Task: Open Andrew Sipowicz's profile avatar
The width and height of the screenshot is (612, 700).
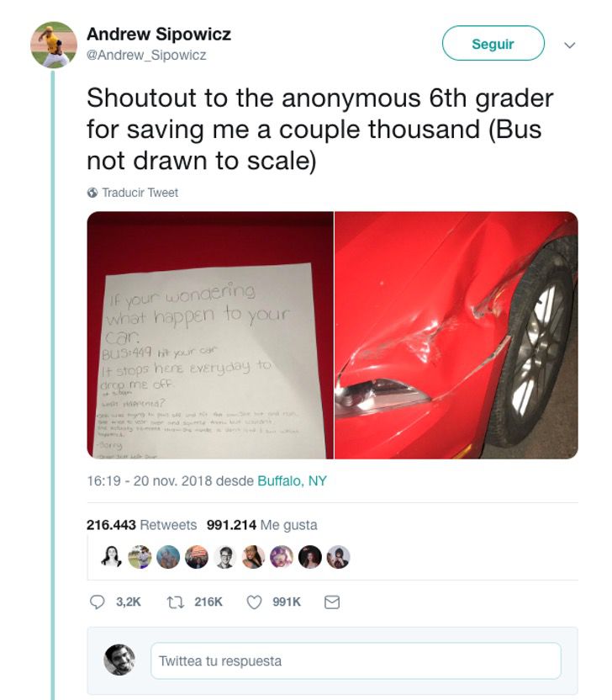Action: [x=54, y=45]
